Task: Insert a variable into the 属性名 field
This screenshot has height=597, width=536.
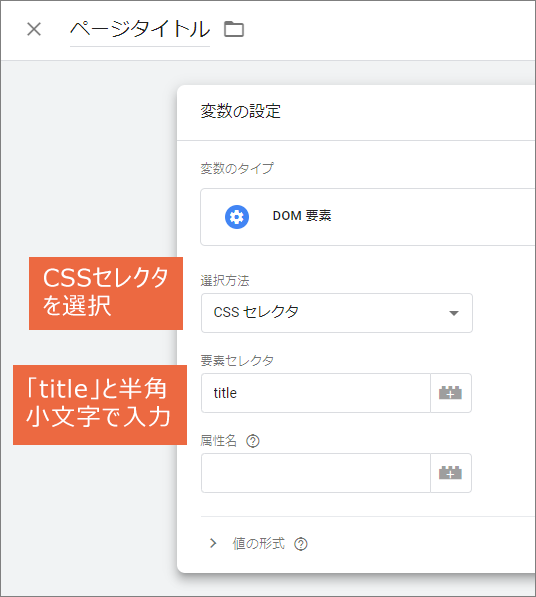Action: (x=451, y=473)
